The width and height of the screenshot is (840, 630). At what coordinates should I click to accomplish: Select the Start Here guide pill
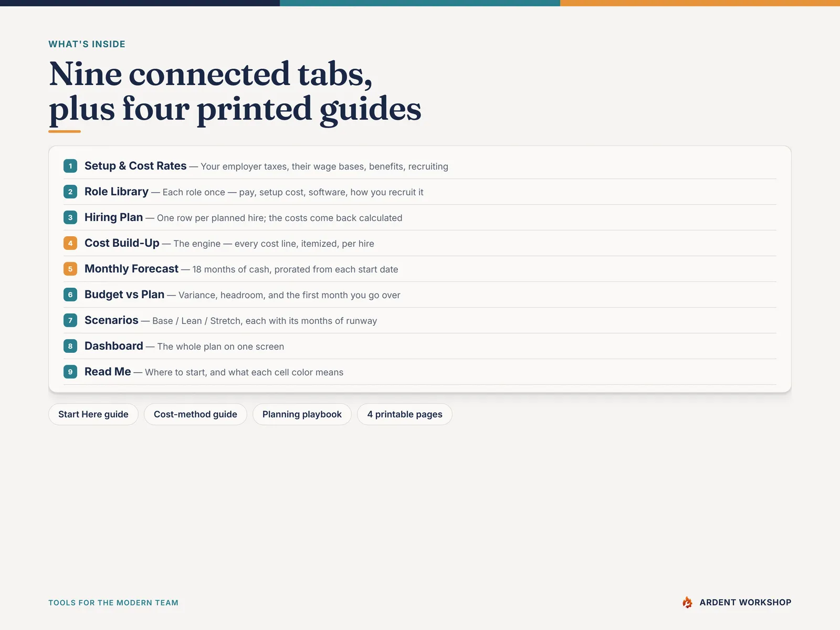pos(93,414)
